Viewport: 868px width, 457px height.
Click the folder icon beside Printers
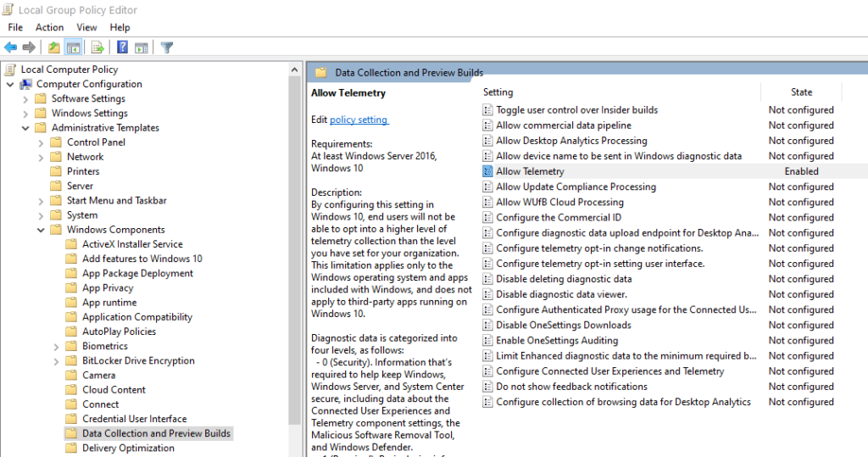coord(55,172)
